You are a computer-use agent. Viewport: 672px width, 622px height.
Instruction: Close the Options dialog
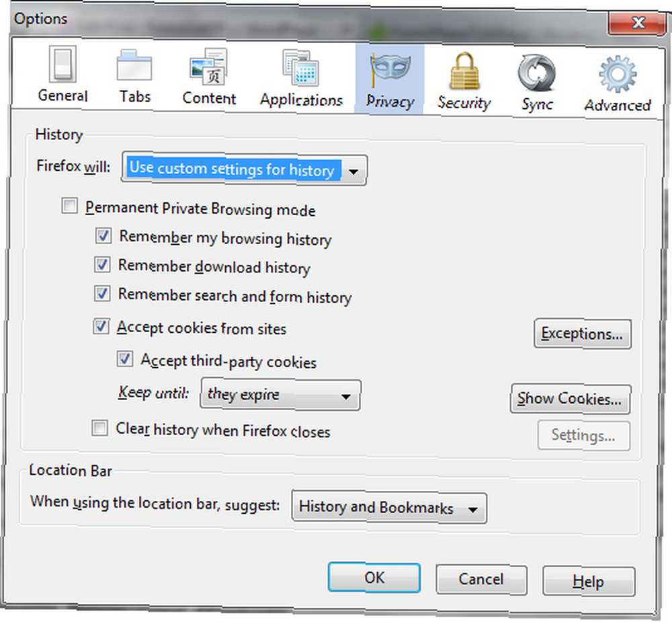(x=638, y=22)
